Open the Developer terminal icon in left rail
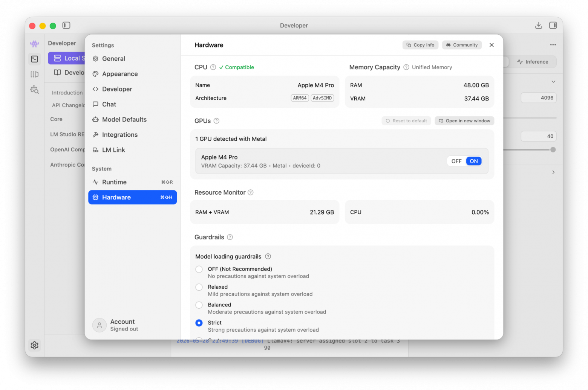This screenshot has width=588, height=390. 35,59
